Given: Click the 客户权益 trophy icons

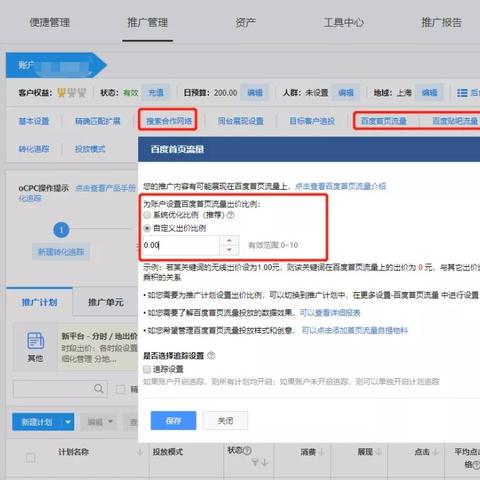Looking at the screenshot, I should point(72,92).
